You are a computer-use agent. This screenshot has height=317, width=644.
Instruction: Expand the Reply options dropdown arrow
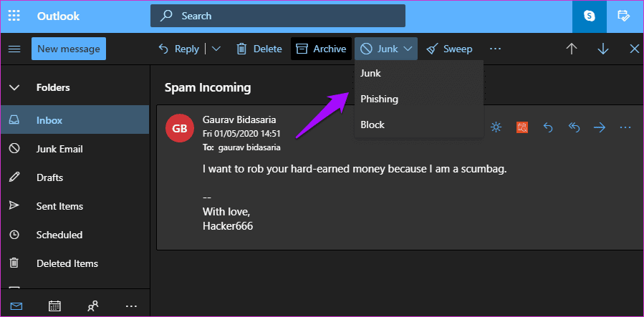point(216,49)
